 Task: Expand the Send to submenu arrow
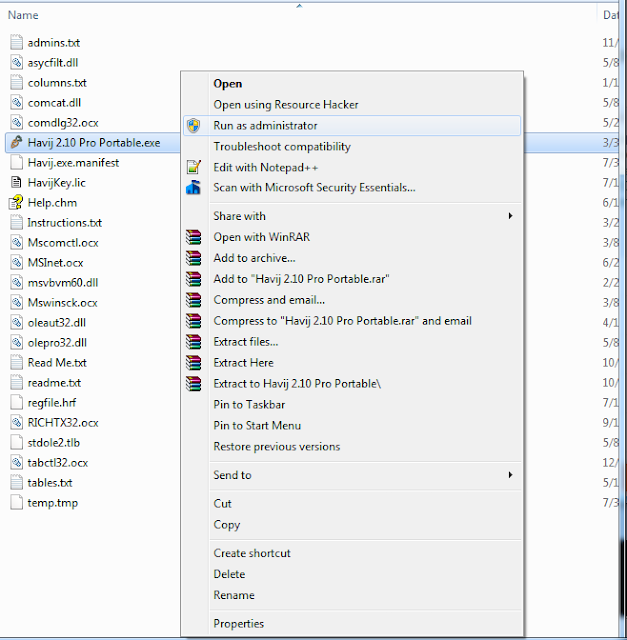tap(510, 475)
